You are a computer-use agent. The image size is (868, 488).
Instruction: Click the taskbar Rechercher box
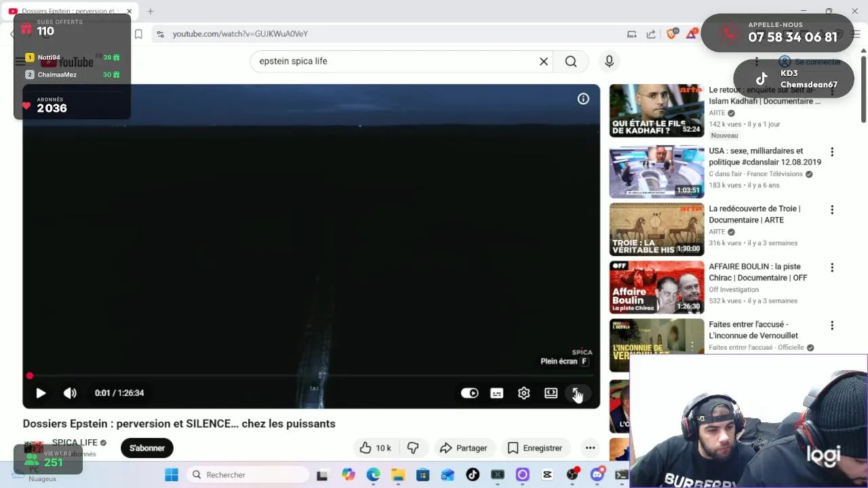pyautogui.click(x=248, y=475)
